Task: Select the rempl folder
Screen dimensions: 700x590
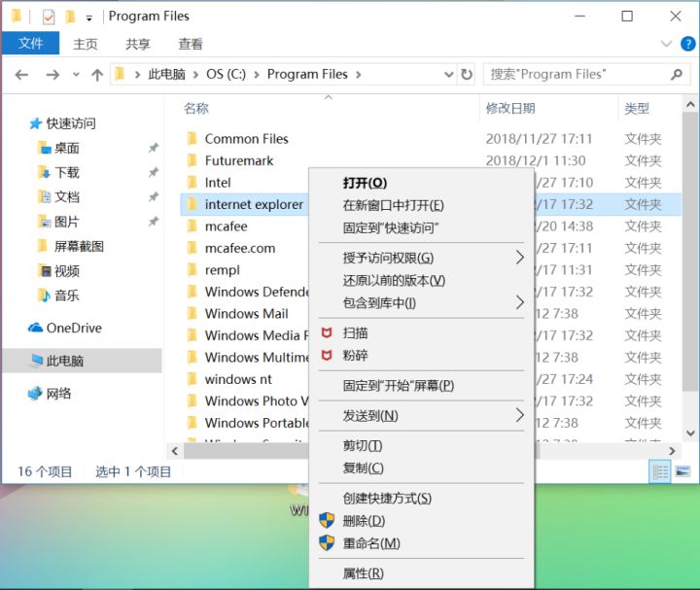Action: (223, 270)
